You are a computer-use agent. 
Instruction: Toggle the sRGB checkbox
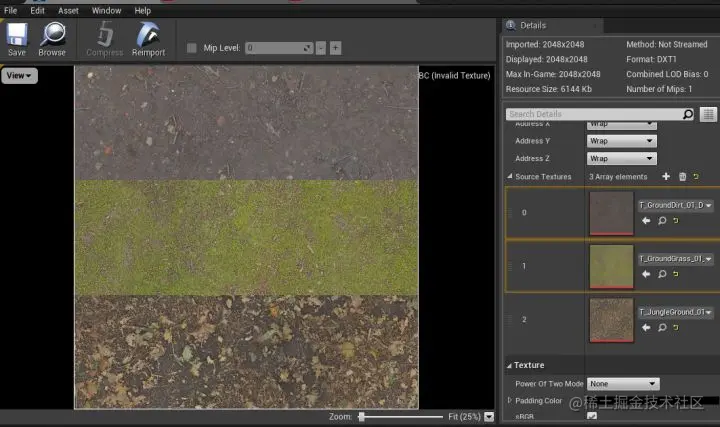pos(592,416)
